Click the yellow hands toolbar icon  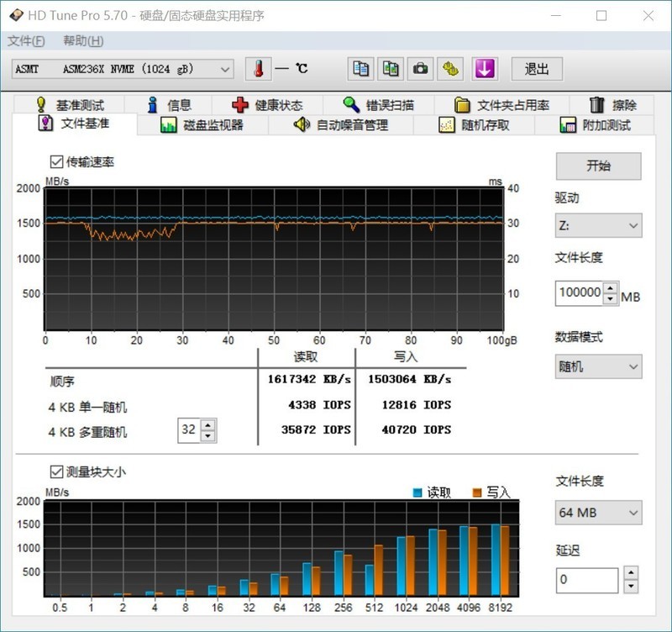coord(450,69)
